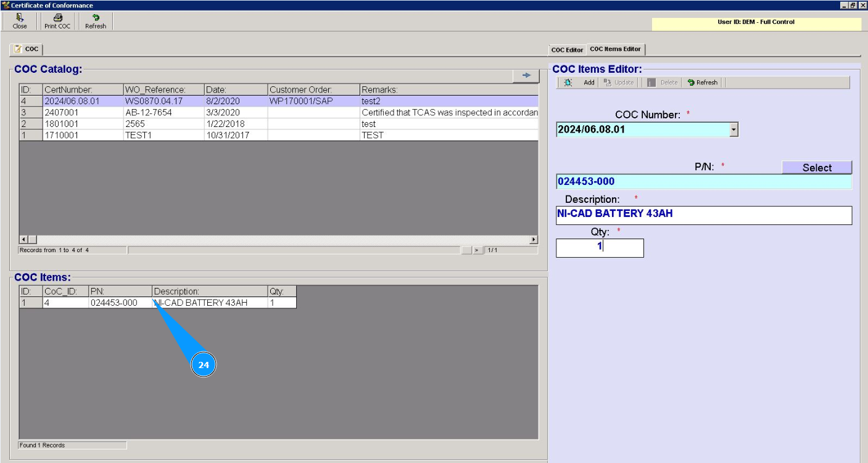Click the Qty input field
Viewport: 868px width, 463px height.
pos(599,248)
